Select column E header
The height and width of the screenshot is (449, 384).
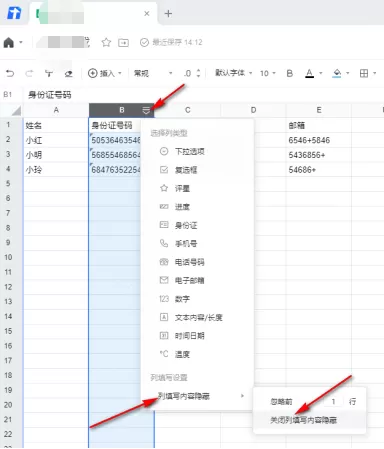(x=319, y=110)
